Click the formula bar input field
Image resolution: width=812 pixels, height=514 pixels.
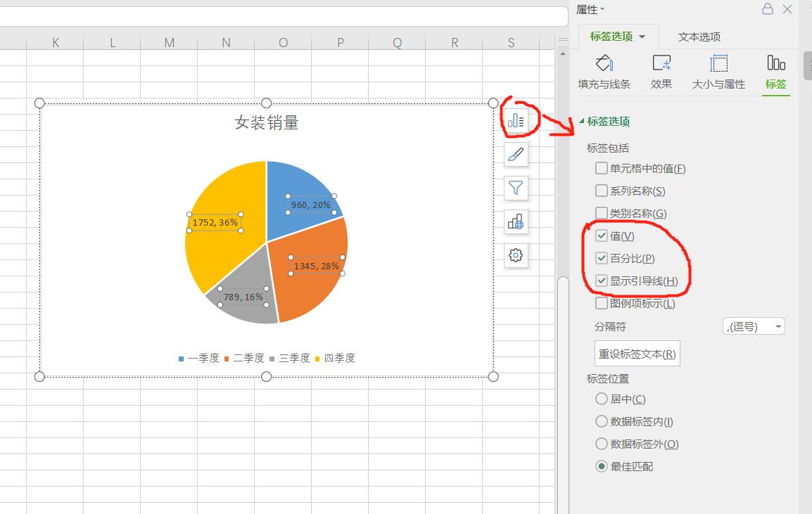coord(284,16)
